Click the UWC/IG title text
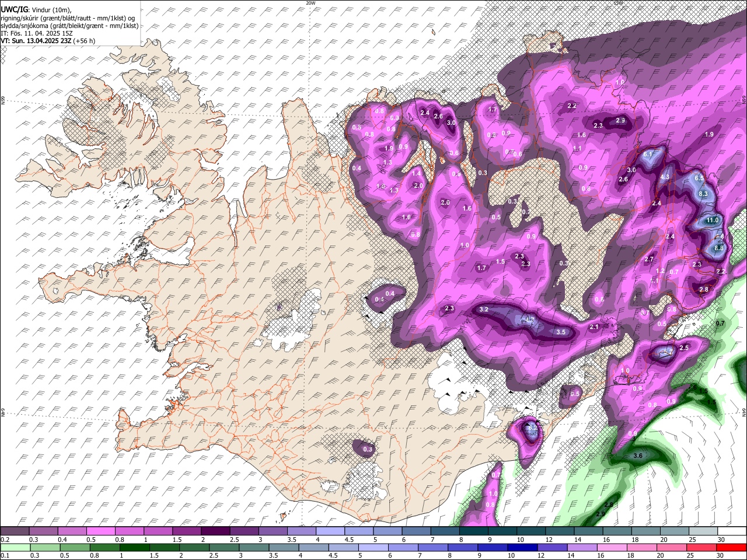 (x=13, y=9)
